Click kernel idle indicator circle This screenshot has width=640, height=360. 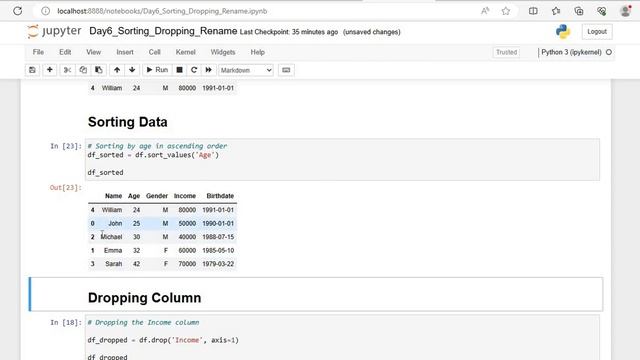pyautogui.click(x=609, y=52)
